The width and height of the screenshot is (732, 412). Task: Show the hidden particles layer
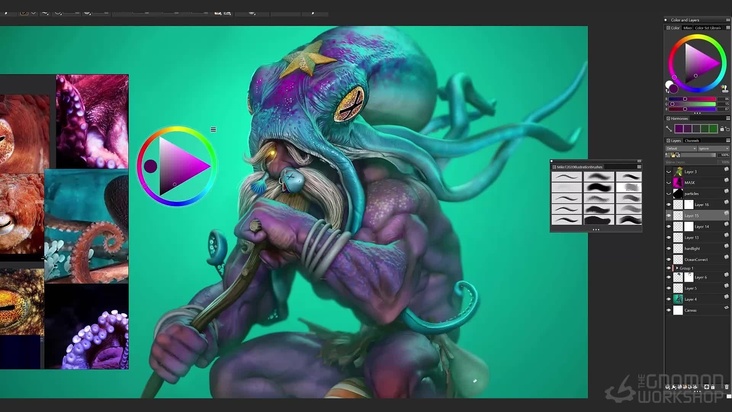669,194
